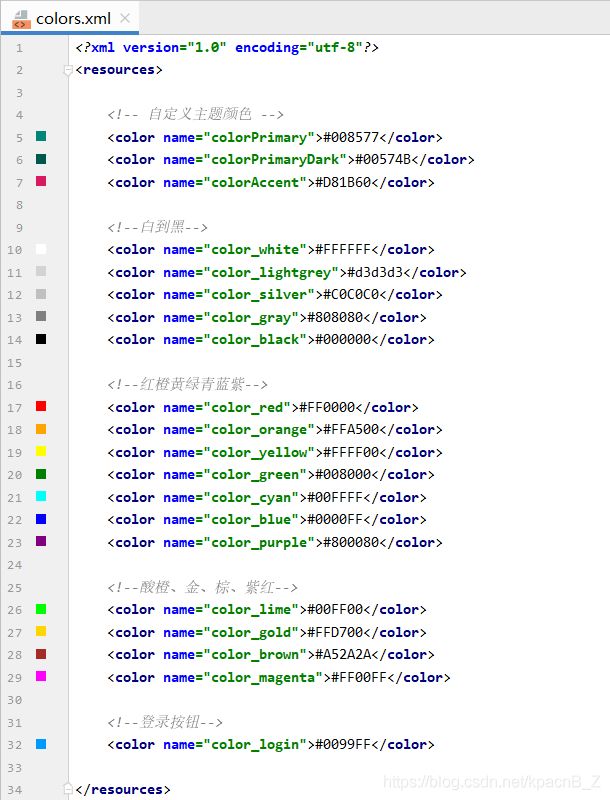Open colorPrimary gutter color swatch

point(41,136)
